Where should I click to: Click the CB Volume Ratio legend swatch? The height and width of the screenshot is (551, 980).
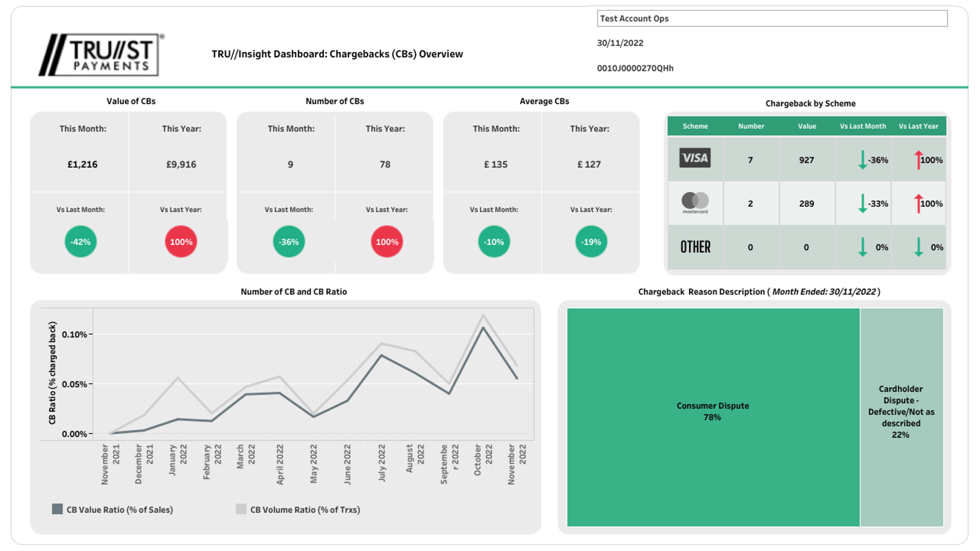[241, 509]
